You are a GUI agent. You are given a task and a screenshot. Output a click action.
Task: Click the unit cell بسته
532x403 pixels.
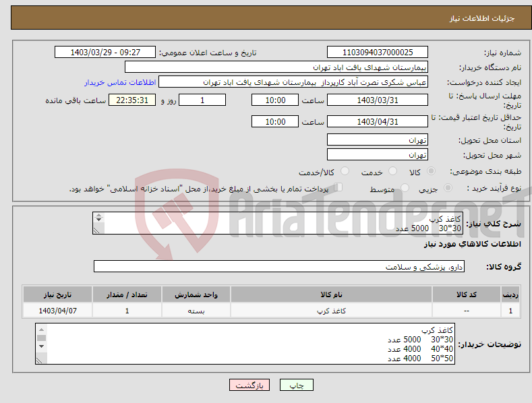coord(196,311)
